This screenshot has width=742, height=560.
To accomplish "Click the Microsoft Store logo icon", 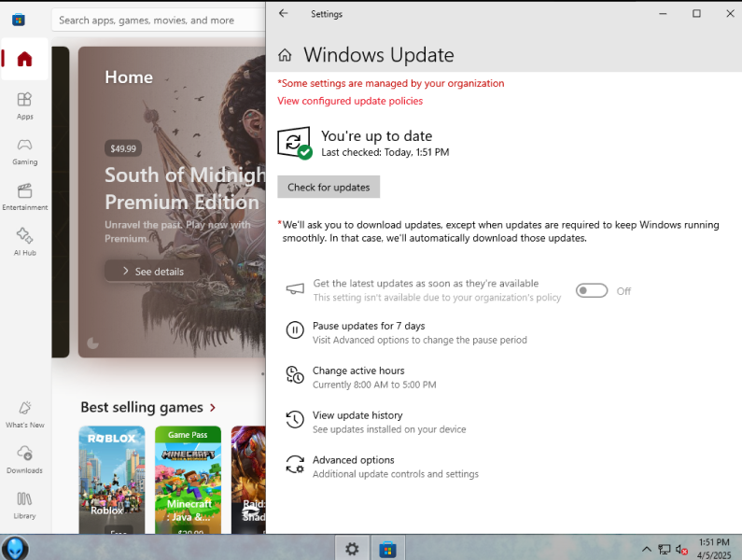I will point(19,20).
